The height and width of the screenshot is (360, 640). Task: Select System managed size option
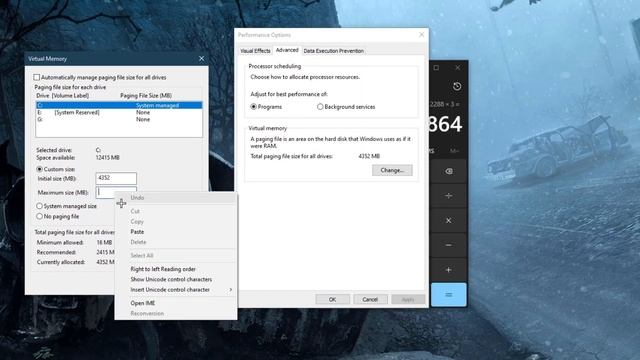pyautogui.click(x=40, y=206)
